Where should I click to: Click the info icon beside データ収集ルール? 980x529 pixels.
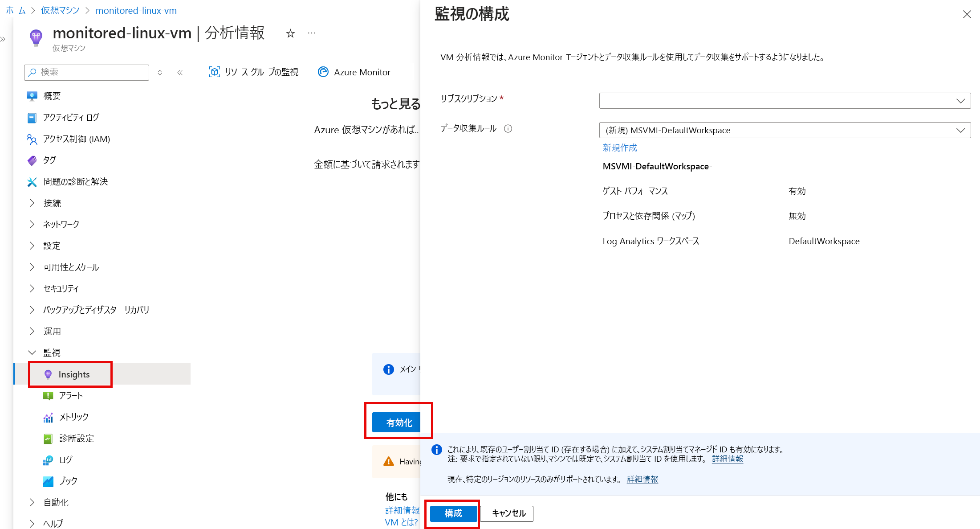coord(508,129)
